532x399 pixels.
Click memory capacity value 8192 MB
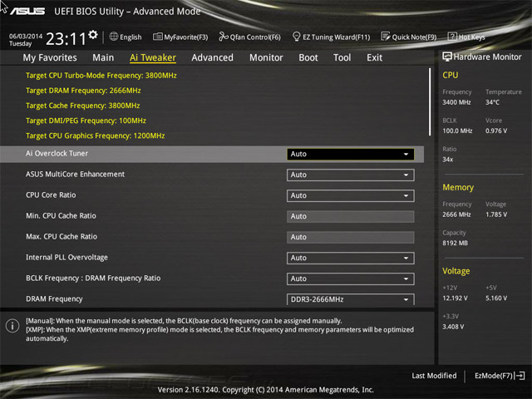[x=455, y=244]
